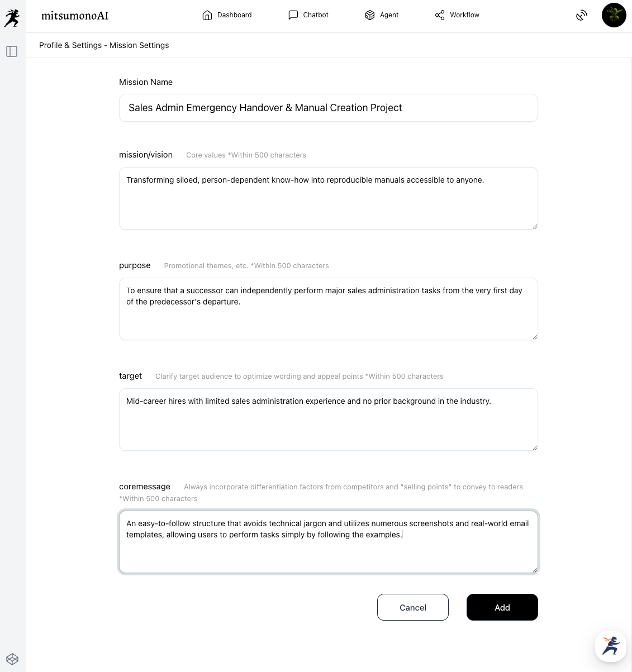Screen dimensions: 632x672
Task: Select the Agent menu item
Action: (389, 15)
